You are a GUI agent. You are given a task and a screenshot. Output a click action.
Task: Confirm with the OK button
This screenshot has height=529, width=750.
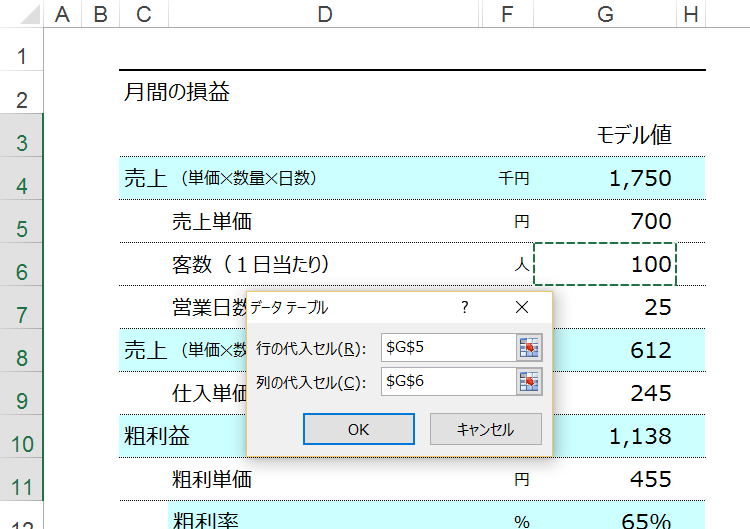[x=359, y=429]
